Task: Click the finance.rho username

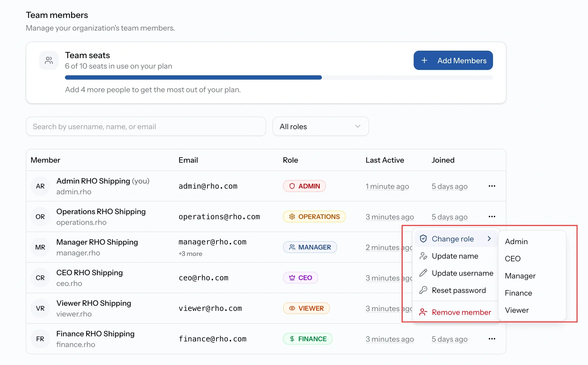Action: [76, 344]
